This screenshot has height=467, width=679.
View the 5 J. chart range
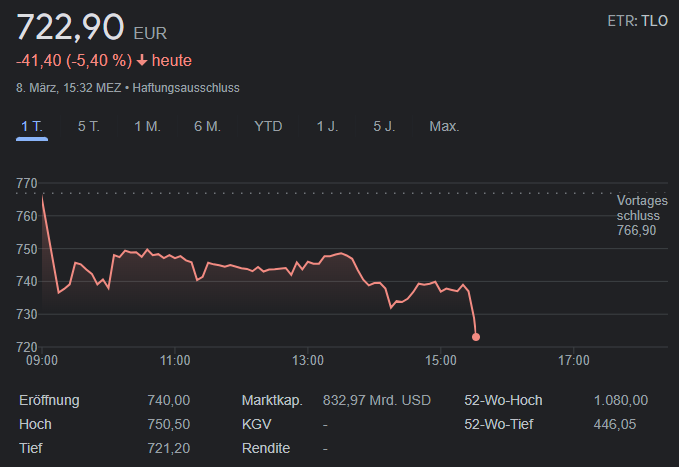pos(384,126)
